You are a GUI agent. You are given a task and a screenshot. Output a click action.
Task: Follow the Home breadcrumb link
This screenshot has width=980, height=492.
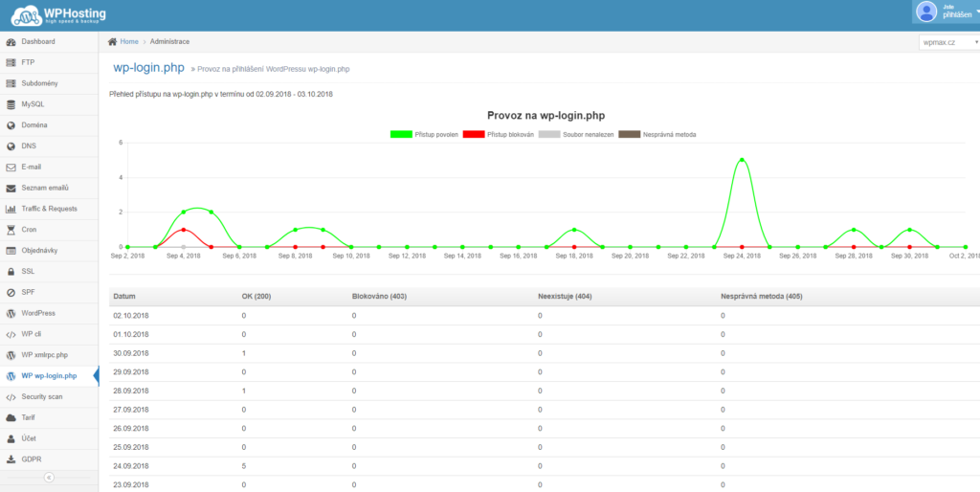(129, 42)
